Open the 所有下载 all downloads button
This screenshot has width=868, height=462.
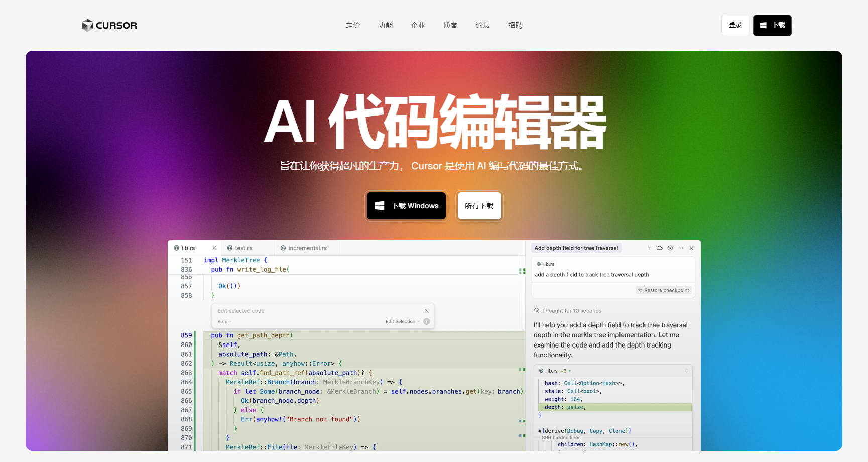[x=479, y=206]
